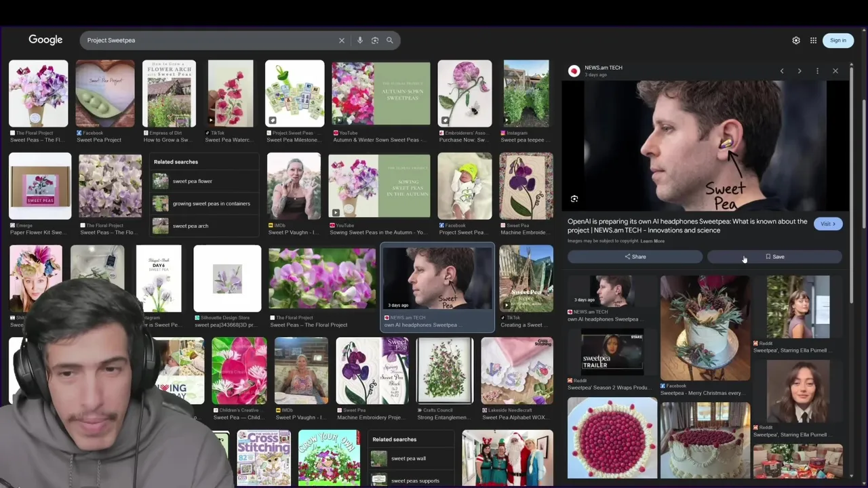Show next image in preview panel

pyautogui.click(x=800, y=71)
